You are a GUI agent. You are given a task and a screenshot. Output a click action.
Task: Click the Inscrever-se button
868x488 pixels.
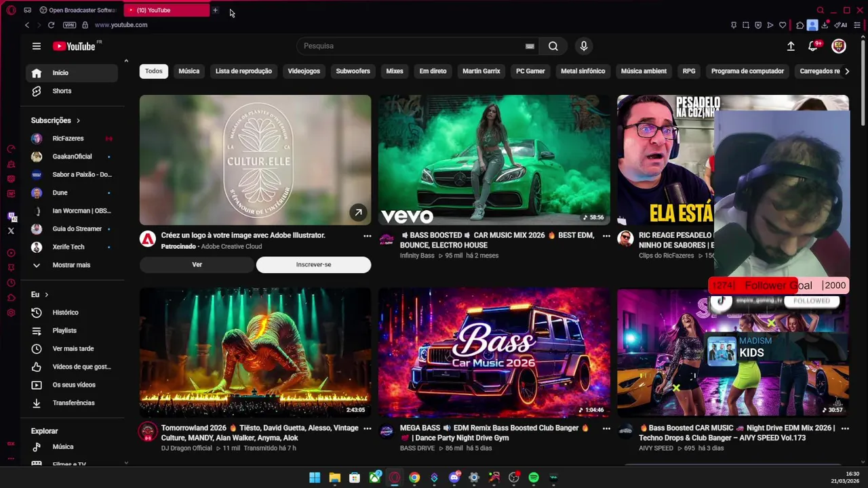tap(313, 265)
